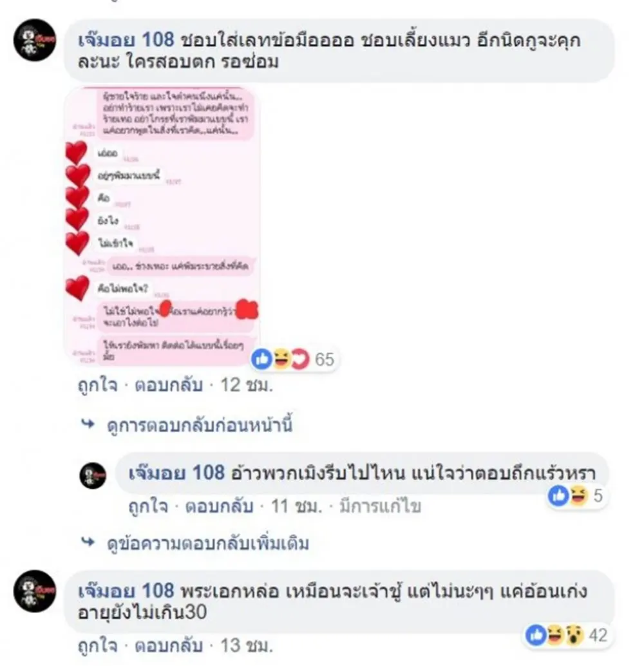Expand ดูการตอบกลับก่อนหน้านี้ previous replies
This screenshot has width=644, height=666.
point(200,425)
